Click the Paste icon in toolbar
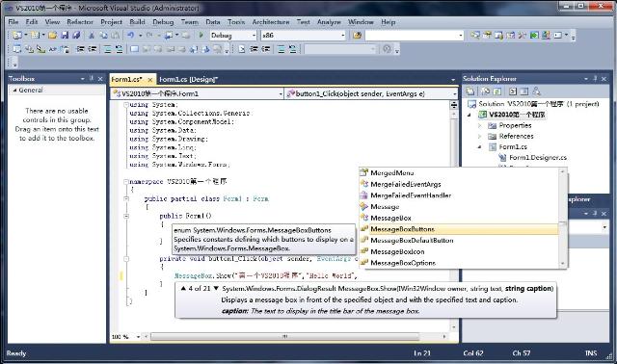Screen dimensions: 617x364 coord(115,36)
